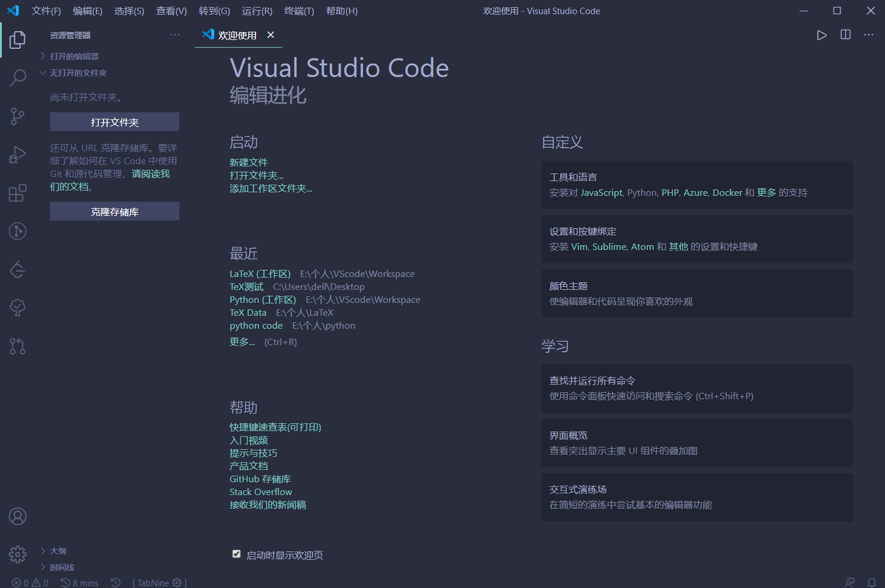Open the Accounts icon in activity bar

click(x=18, y=516)
